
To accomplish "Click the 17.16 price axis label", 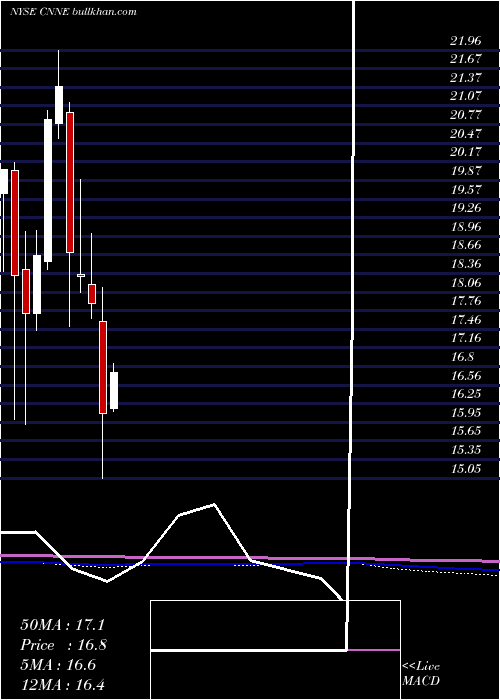I will 466,338.
